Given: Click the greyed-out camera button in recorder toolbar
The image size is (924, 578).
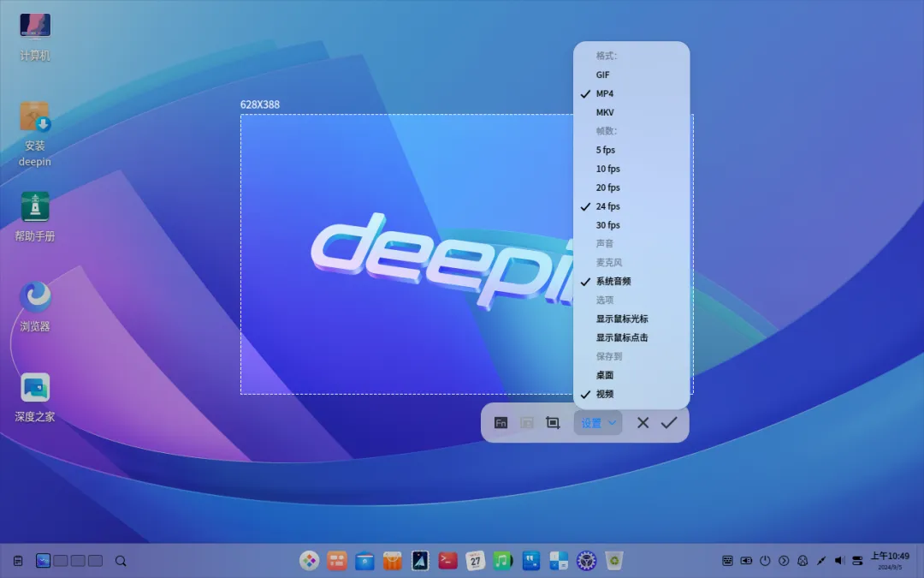Looking at the screenshot, I should click(x=526, y=423).
